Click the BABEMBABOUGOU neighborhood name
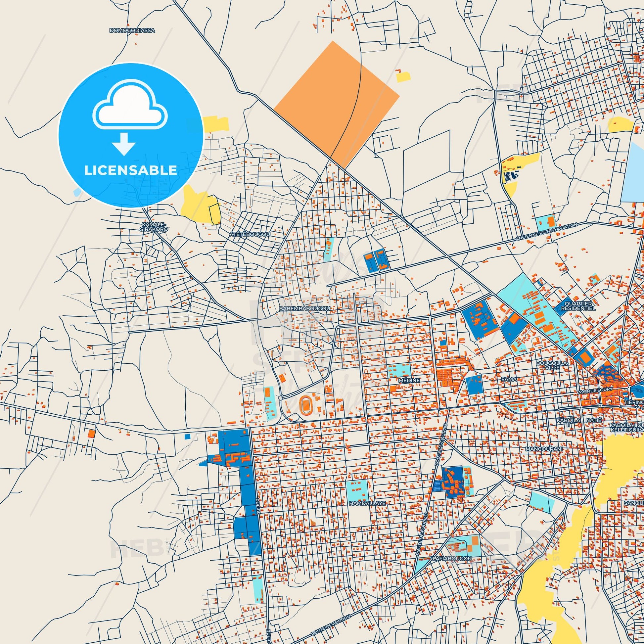The width and height of the screenshot is (644, 644). pos(304,309)
